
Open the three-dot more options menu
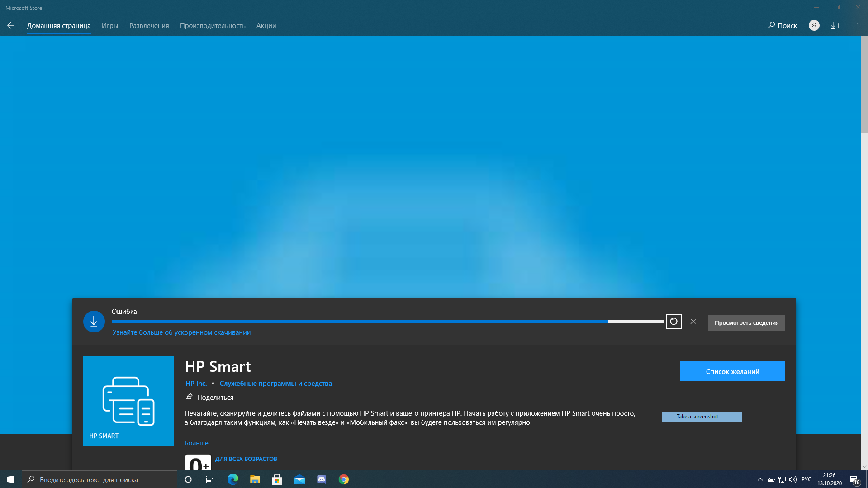(x=857, y=24)
